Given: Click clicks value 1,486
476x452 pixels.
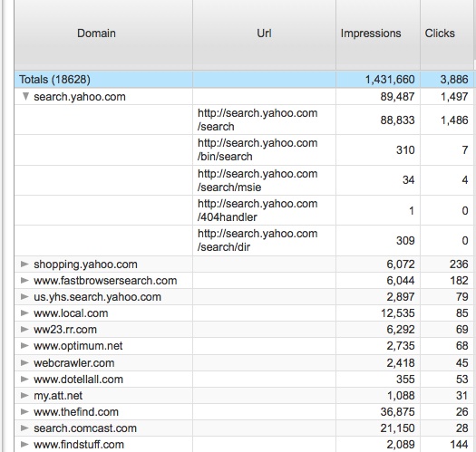Looking at the screenshot, I should pos(454,120).
